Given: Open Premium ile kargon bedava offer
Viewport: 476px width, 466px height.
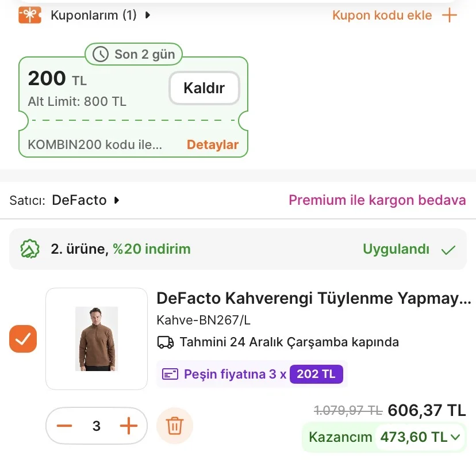Looking at the screenshot, I should click(377, 200).
